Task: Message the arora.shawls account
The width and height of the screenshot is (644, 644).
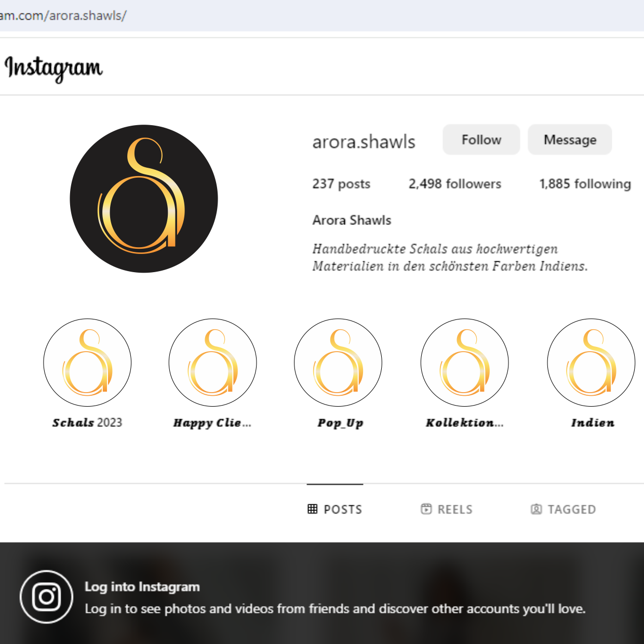Action: (570, 140)
